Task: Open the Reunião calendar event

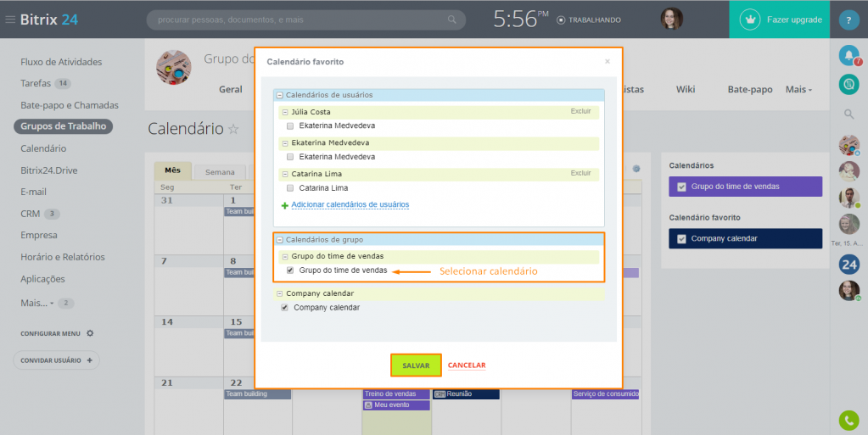Action: tap(466, 394)
